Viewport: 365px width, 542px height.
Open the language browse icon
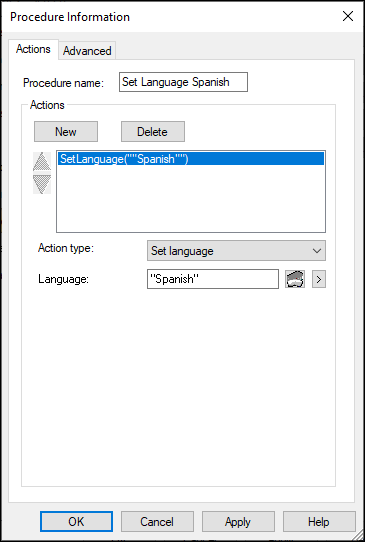[x=295, y=279]
